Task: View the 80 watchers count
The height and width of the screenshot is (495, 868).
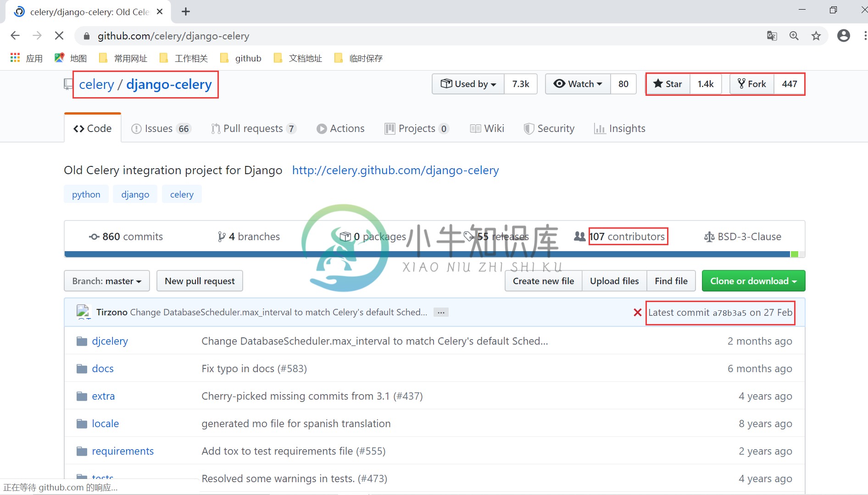Action: [623, 84]
